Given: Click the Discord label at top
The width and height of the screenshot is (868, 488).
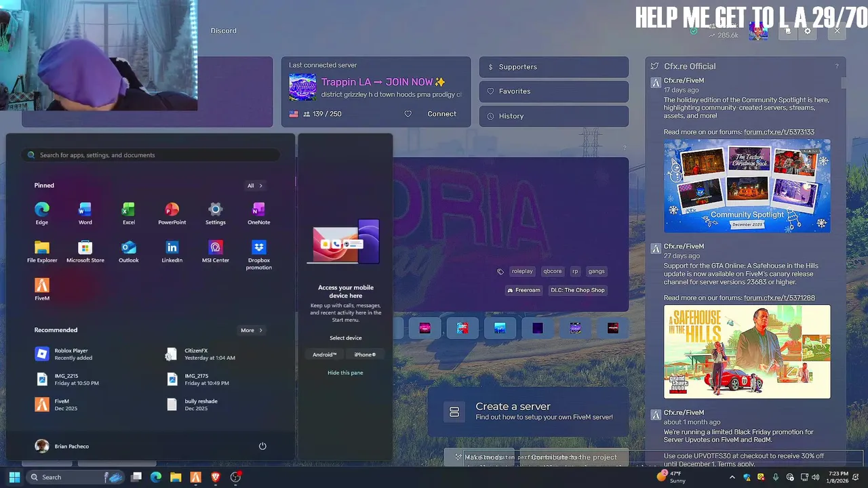Looking at the screenshot, I should click(x=223, y=30).
